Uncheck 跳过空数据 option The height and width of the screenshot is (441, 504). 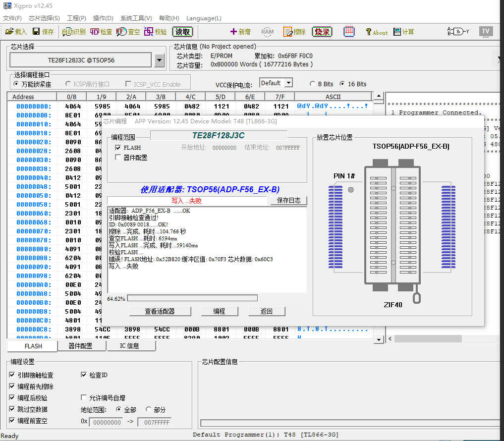pyautogui.click(x=12, y=409)
